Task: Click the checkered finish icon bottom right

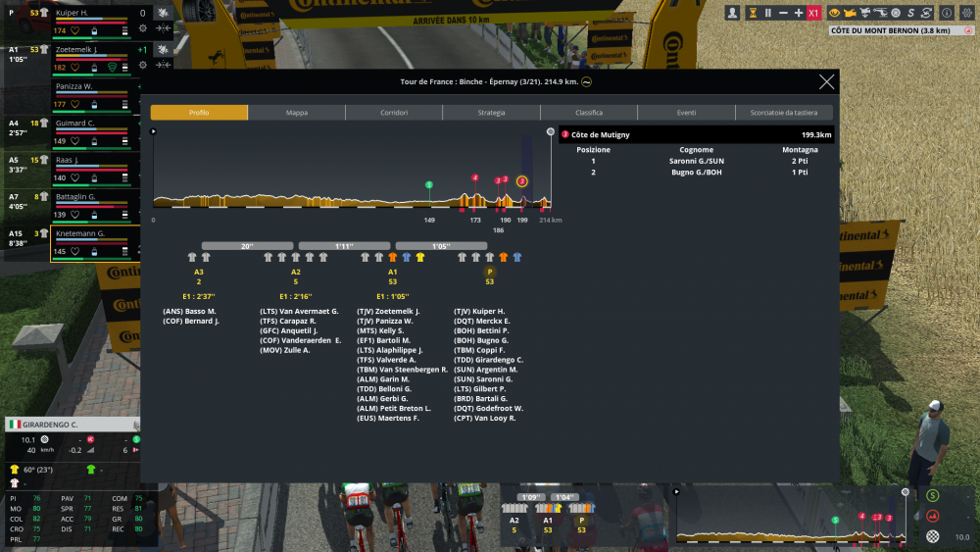Action: [933, 536]
